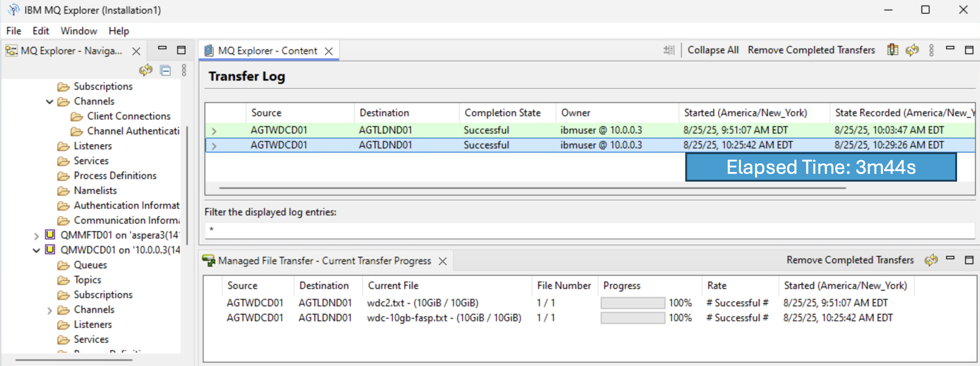Click the QMWDCD01 queue manager icon
The height and width of the screenshot is (366, 980).
point(50,250)
